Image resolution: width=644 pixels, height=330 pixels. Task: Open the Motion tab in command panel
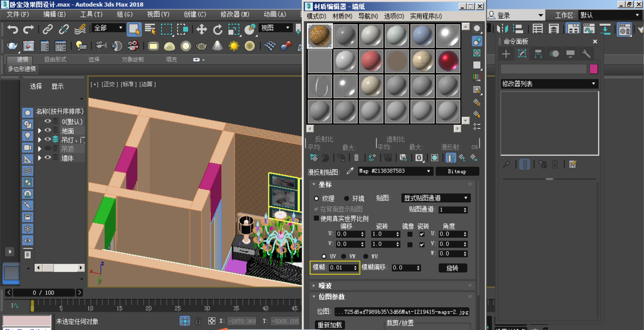(x=554, y=54)
